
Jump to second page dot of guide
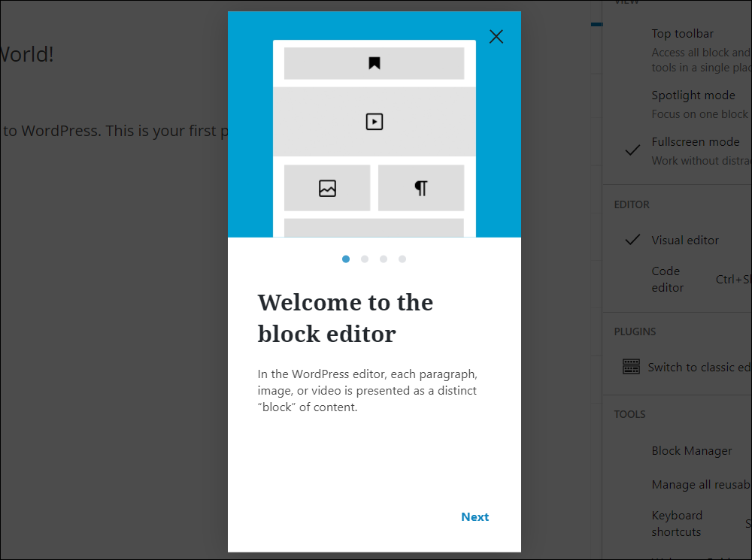pos(365,259)
